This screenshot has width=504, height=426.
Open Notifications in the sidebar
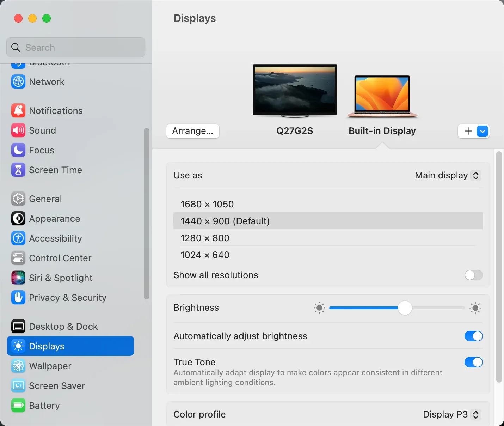70,111
